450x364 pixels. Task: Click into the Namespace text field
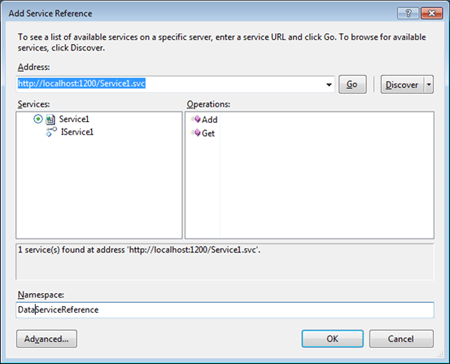tap(225, 310)
